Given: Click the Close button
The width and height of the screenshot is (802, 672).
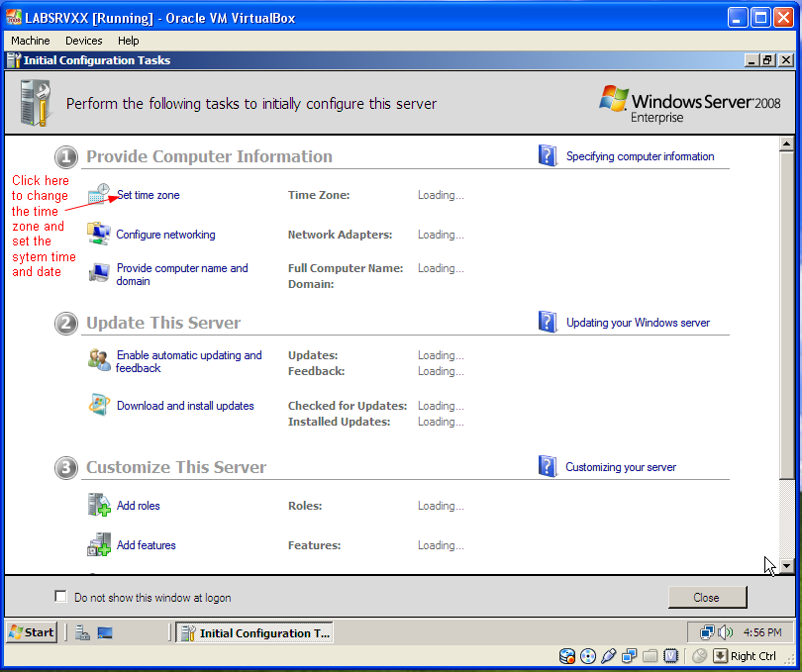Looking at the screenshot, I should tap(707, 598).
